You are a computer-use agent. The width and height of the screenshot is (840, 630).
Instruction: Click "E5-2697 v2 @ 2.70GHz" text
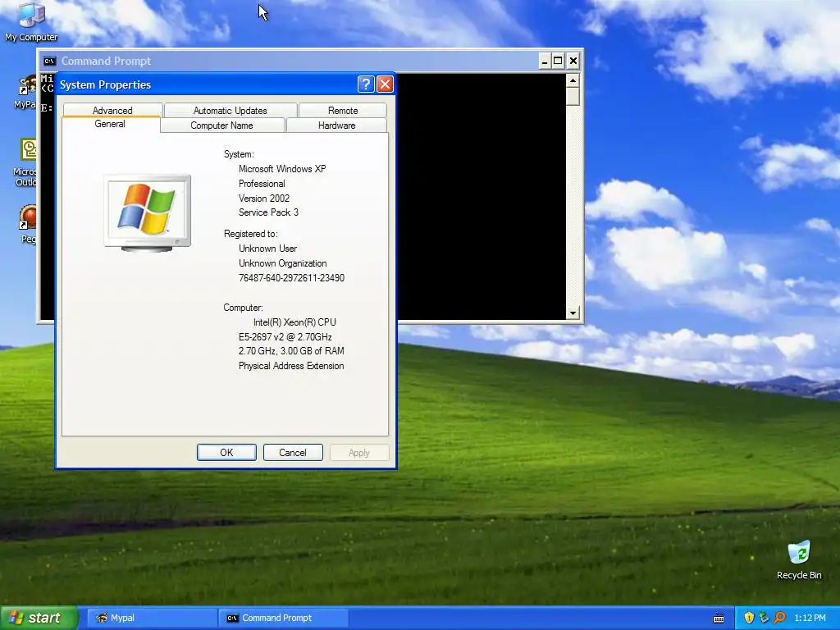(x=285, y=337)
